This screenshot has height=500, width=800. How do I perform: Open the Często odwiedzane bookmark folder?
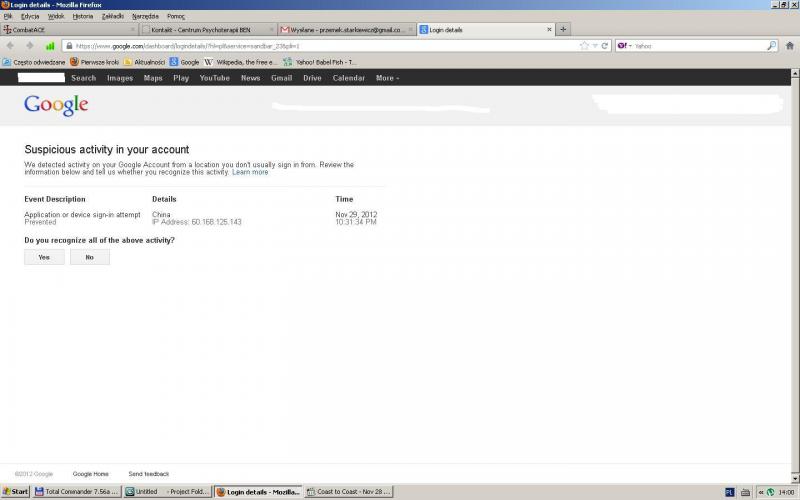[34, 62]
